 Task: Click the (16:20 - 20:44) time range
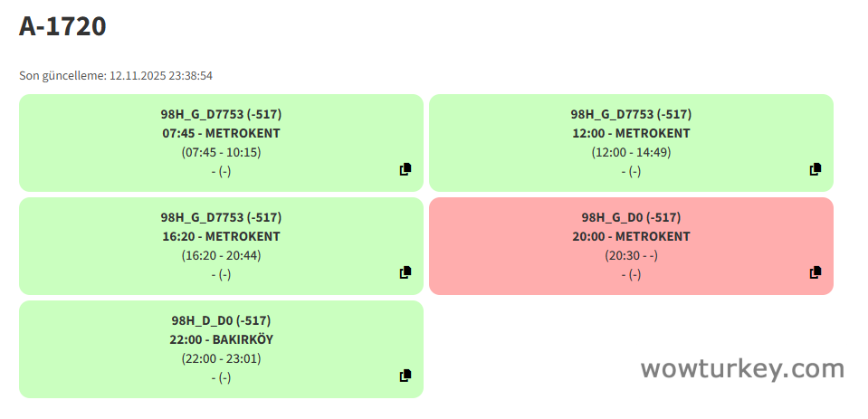pyautogui.click(x=221, y=255)
